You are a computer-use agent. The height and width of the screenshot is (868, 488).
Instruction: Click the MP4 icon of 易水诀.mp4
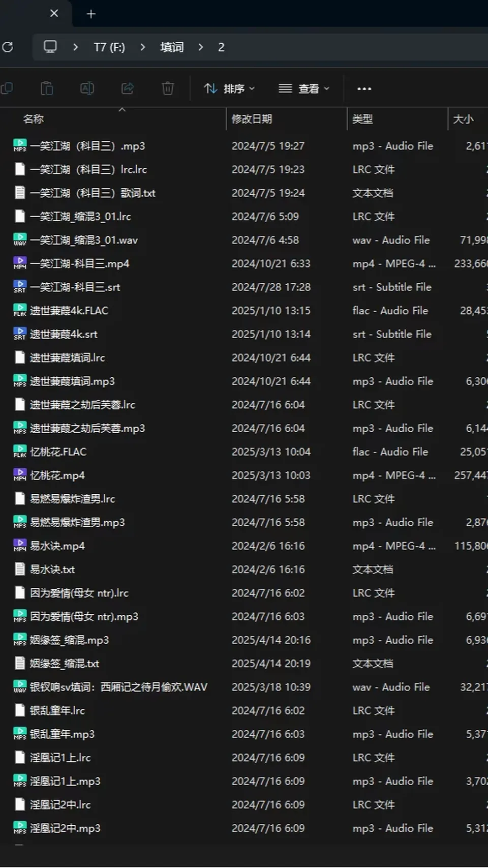pyautogui.click(x=20, y=546)
